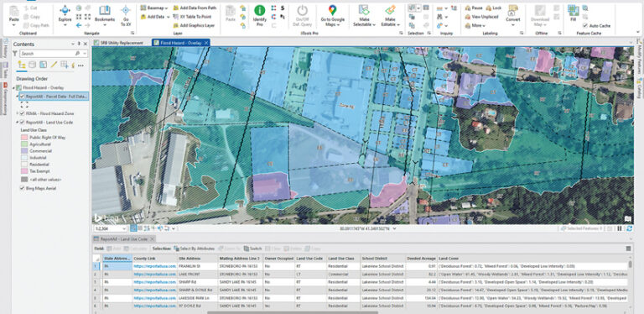This screenshot has width=644, height=314.
Task: Open the coordinate display dropdown arrow
Action: [x=395, y=228]
